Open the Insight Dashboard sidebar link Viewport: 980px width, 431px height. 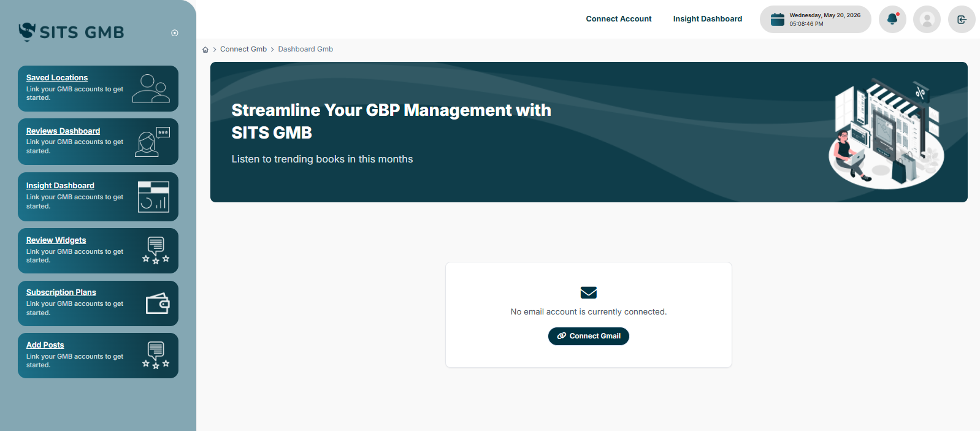60,186
